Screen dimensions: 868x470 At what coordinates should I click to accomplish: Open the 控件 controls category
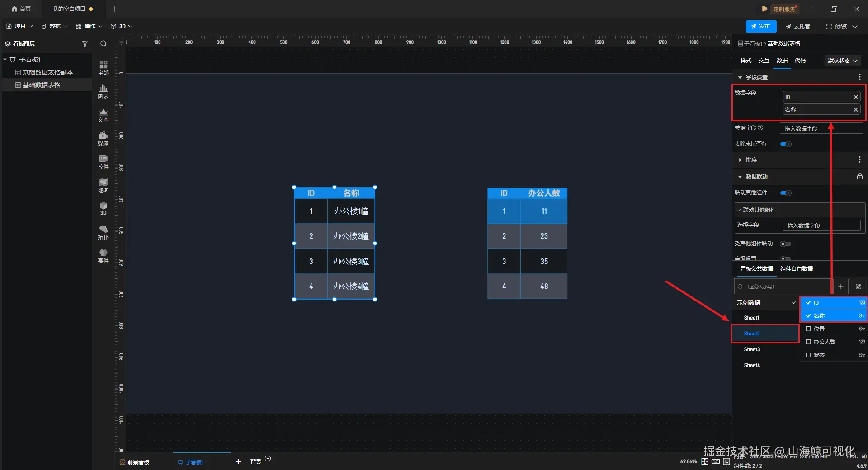[104, 162]
